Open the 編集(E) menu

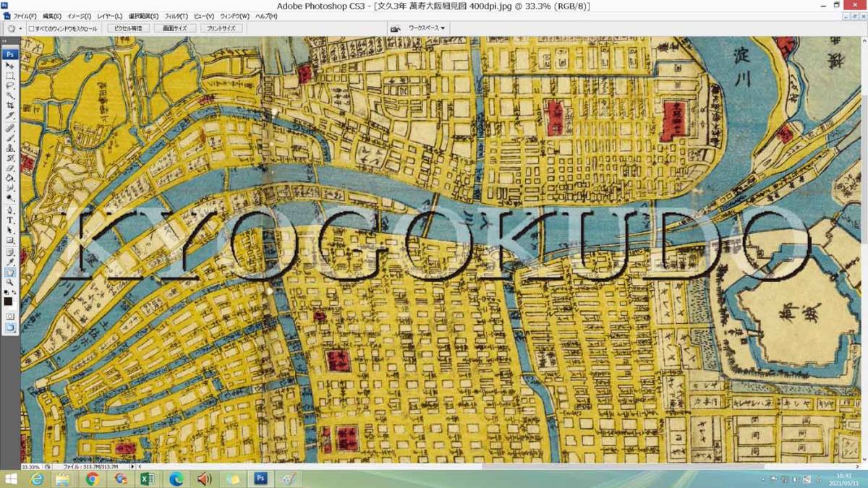[52, 16]
